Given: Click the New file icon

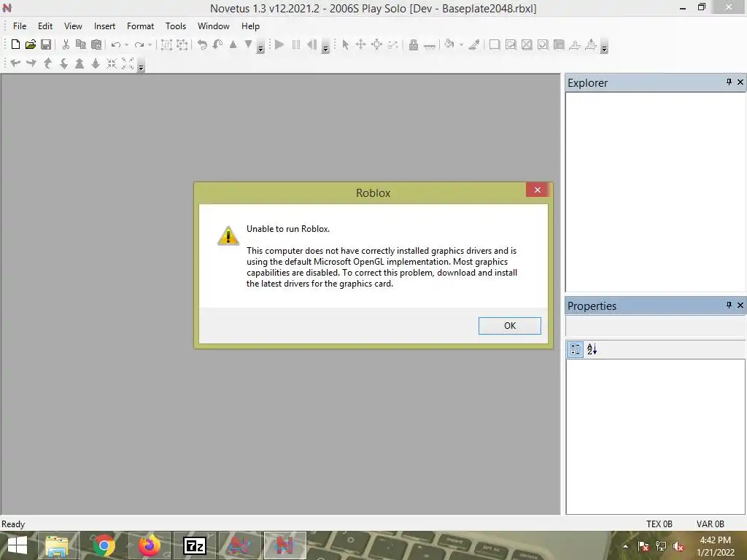Looking at the screenshot, I should 15,44.
